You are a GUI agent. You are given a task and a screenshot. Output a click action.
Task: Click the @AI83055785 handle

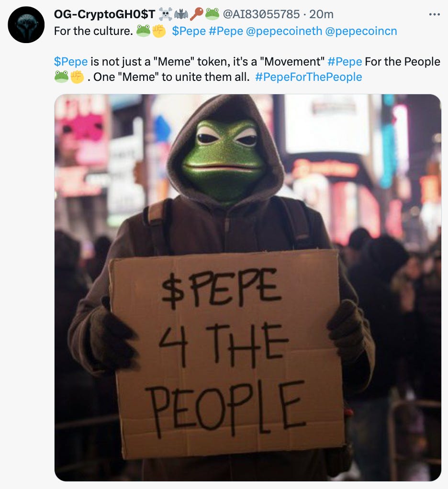point(261,14)
